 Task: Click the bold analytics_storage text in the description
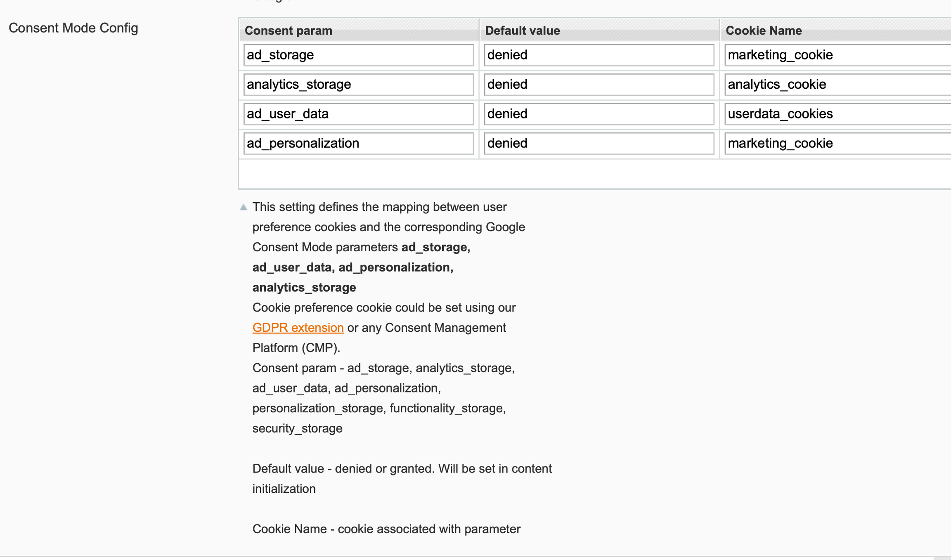pos(304,288)
